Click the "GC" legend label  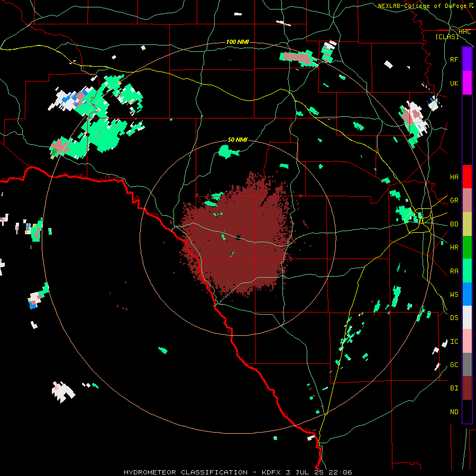point(454,365)
